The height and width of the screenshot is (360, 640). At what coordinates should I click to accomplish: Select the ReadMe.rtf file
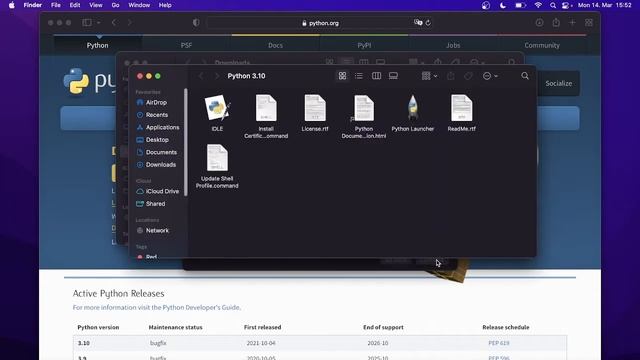point(462,108)
